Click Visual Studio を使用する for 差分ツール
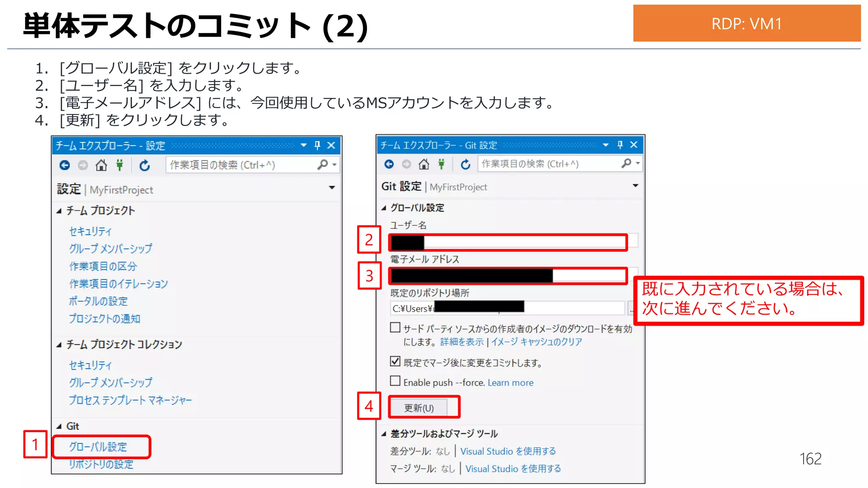Image resolution: width=868 pixels, height=488 pixels. pyautogui.click(x=508, y=451)
